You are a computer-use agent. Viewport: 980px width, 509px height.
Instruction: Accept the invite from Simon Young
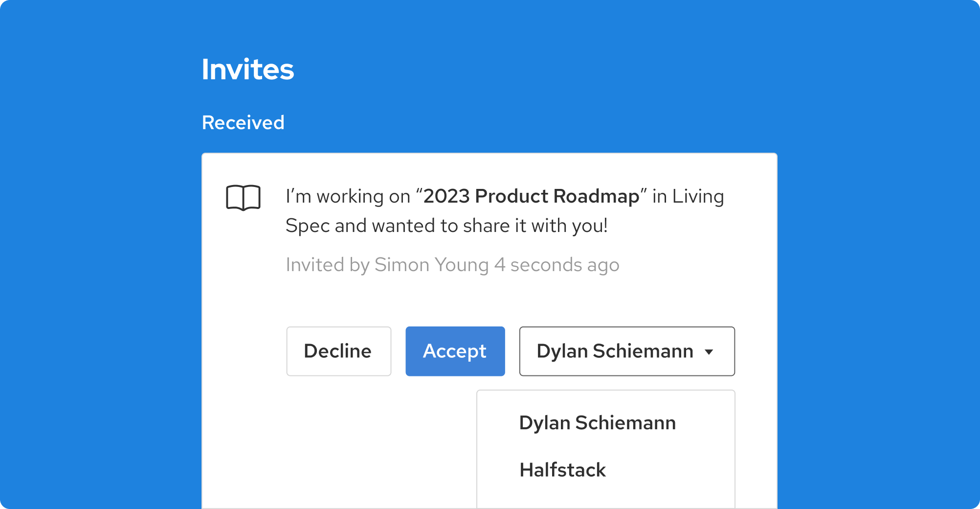pos(455,351)
